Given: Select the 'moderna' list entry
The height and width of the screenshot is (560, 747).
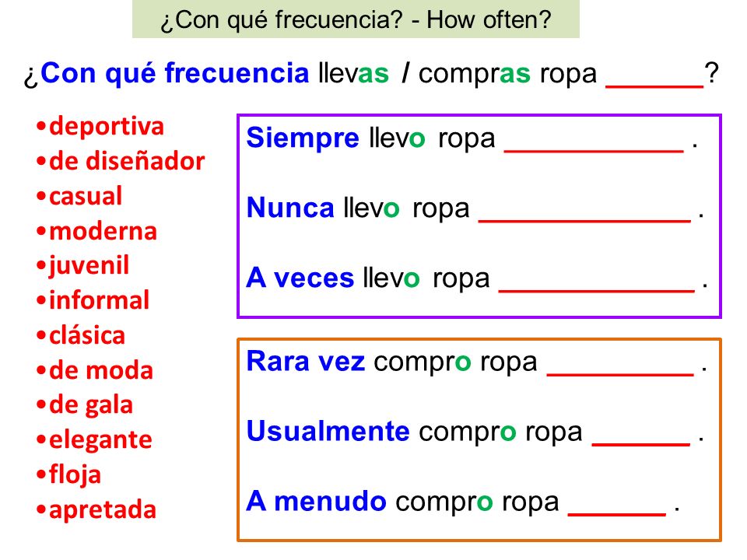Looking at the screenshot, I should [x=103, y=232].
